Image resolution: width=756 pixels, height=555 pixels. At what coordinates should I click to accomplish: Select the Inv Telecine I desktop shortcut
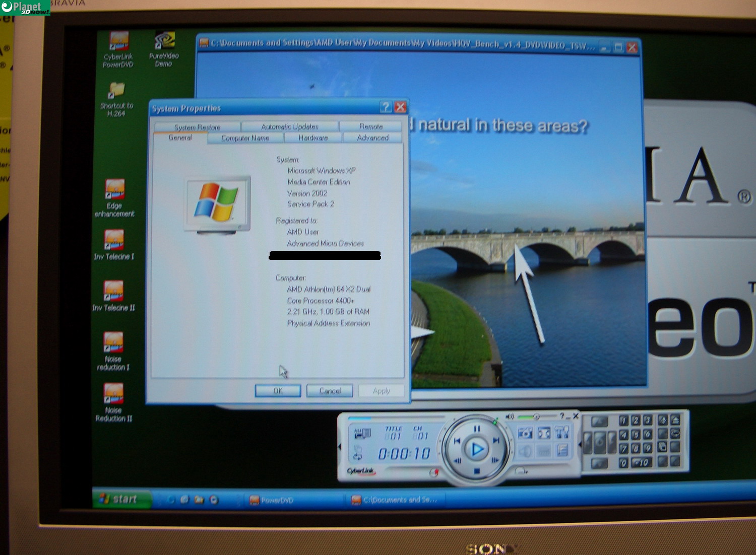click(x=114, y=245)
